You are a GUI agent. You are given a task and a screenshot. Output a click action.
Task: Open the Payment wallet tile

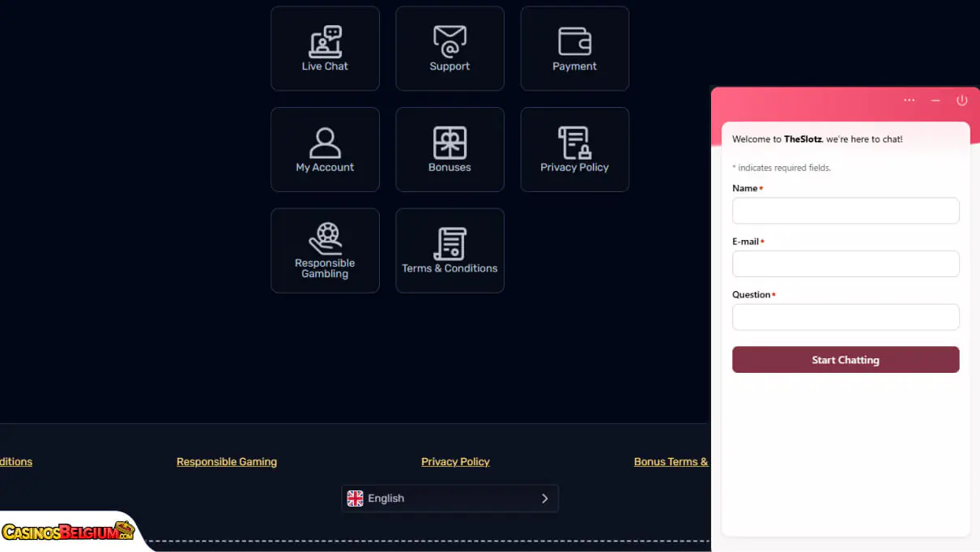(x=574, y=49)
